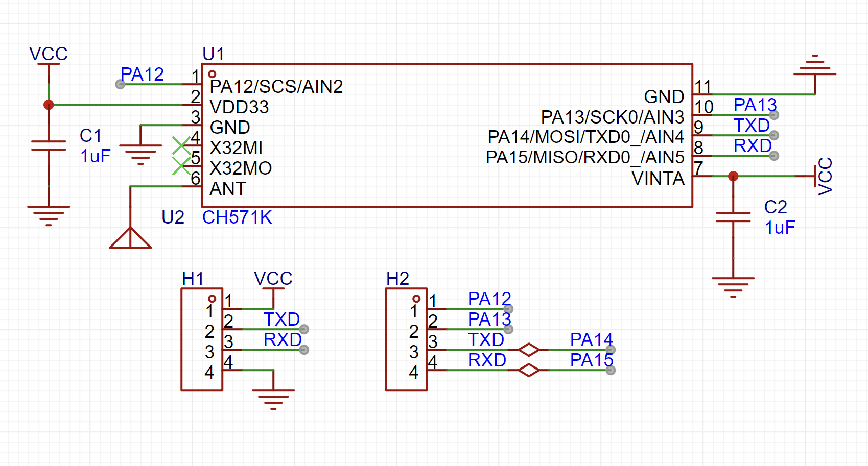Image resolution: width=868 pixels, height=466 pixels.
Task: Click the PA15/MISO/RXD0_/AIN5 pin name
Action: pos(585,158)
